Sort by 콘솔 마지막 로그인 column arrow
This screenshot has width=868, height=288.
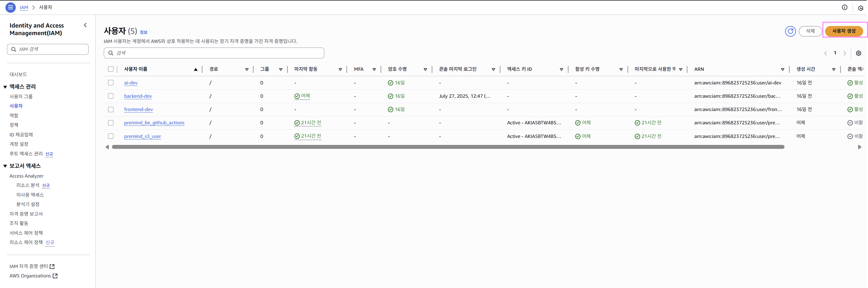[493, 69]
